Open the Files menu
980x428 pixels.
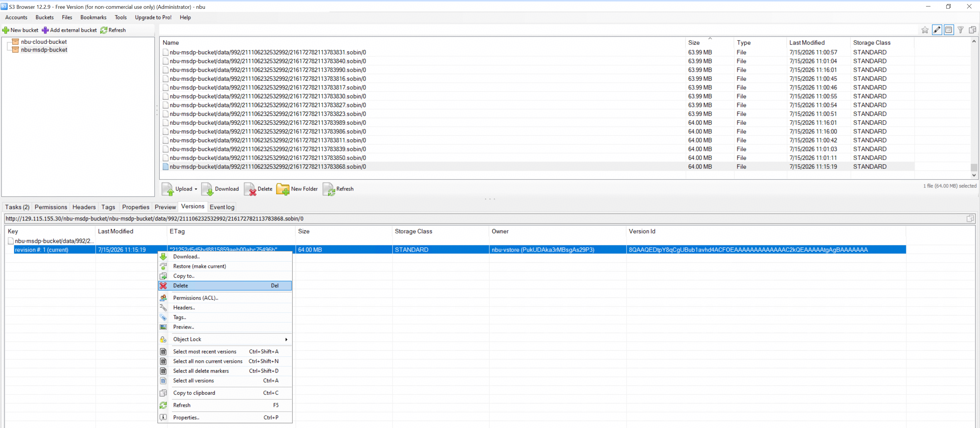67,18
